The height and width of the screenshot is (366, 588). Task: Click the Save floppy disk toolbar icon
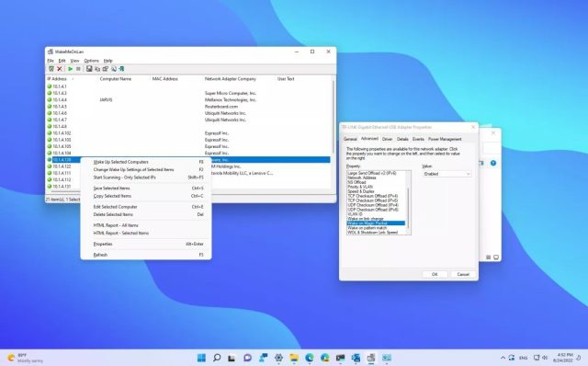(89, 69)
